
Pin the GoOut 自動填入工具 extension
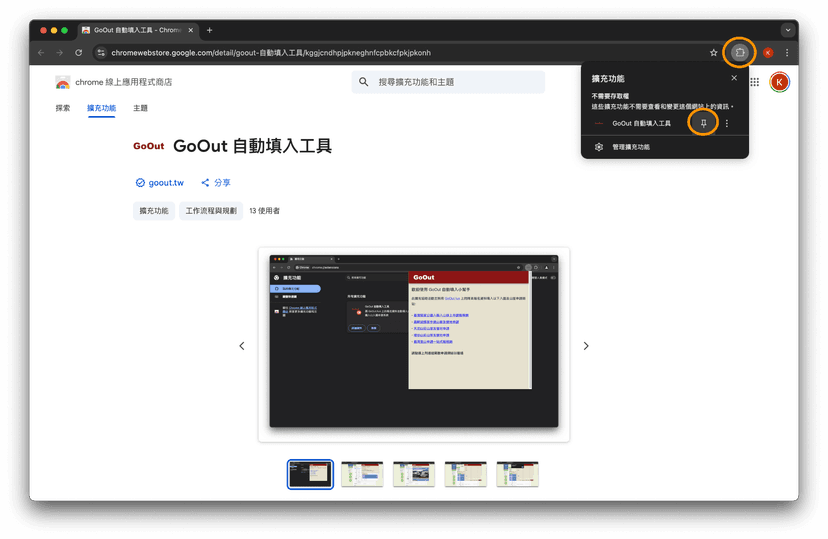(703, 123)
